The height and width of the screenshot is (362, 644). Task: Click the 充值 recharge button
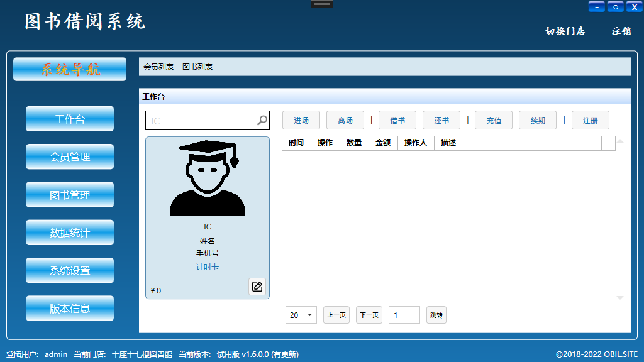pos(493,119)
